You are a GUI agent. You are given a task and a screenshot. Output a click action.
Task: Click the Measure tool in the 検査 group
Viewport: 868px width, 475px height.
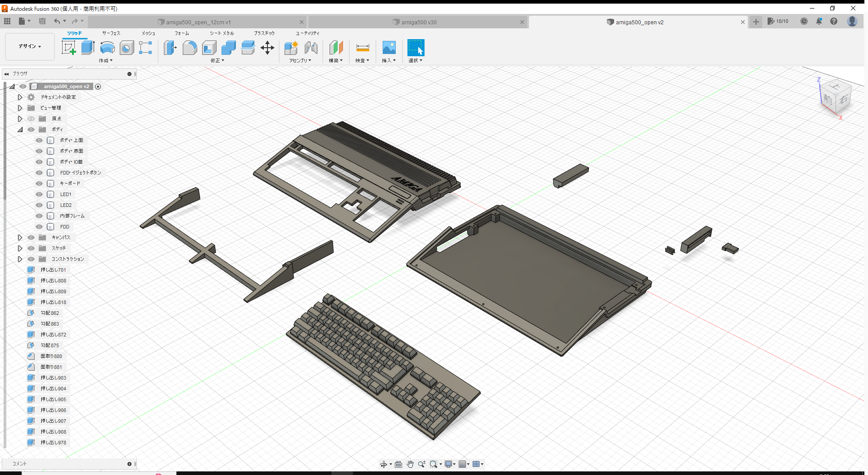pos(362,48)
